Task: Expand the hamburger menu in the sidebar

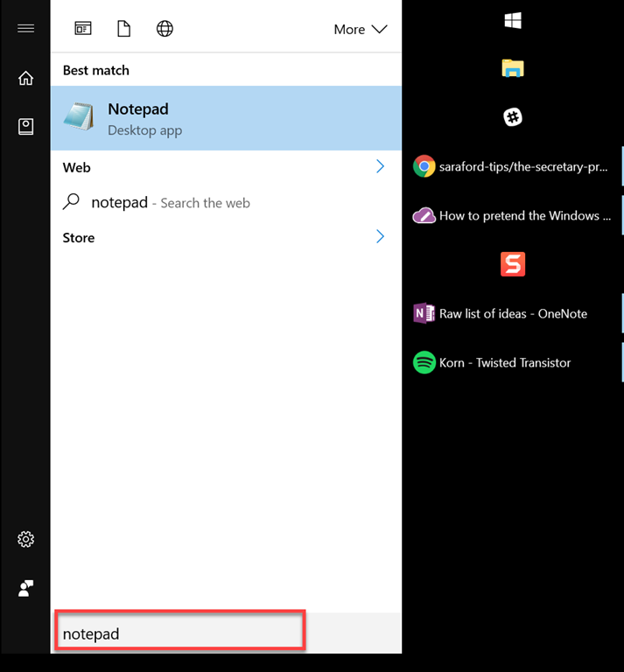Action: (x=25, y=28)
